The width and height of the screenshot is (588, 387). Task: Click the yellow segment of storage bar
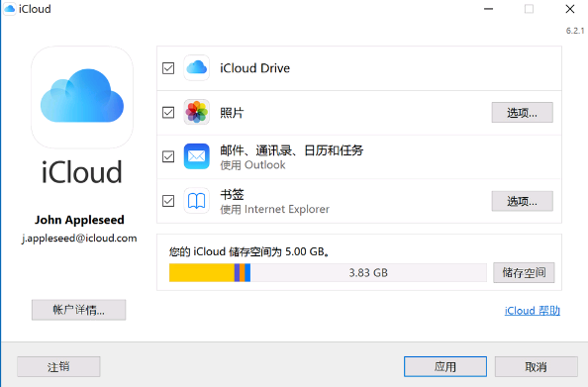pos(202,272)
